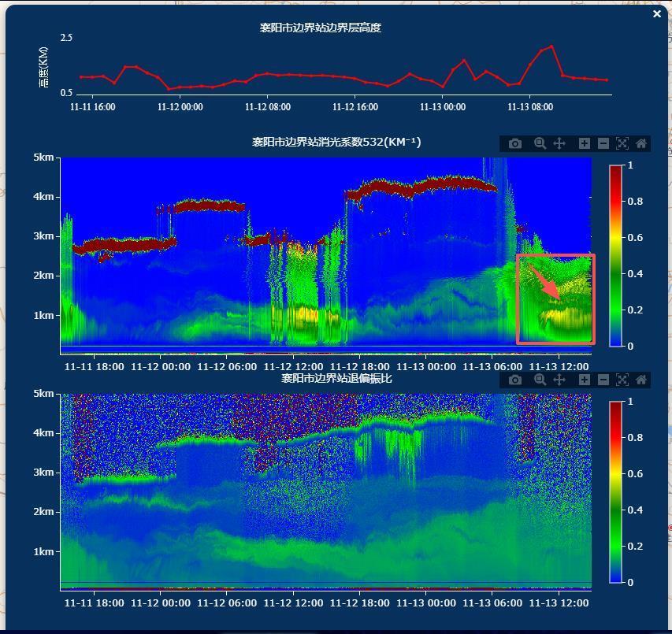Download extinction coefficient chart as image (camera icon)

coord(515,143)
